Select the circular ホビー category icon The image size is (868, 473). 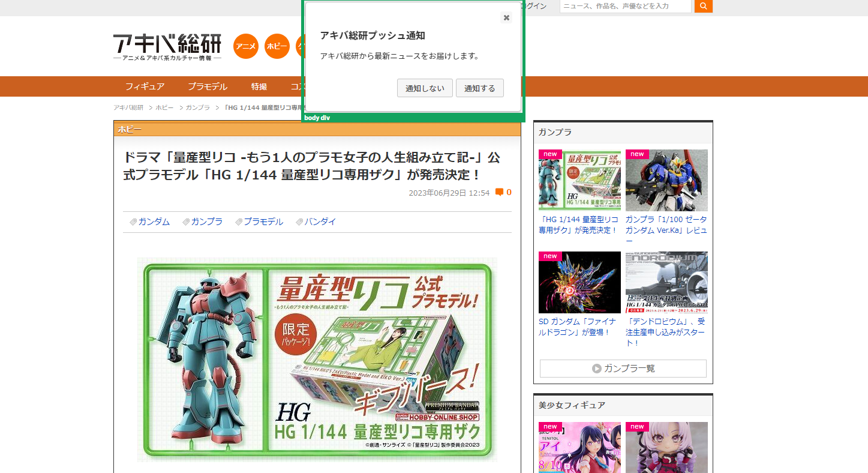pos(277,46)
